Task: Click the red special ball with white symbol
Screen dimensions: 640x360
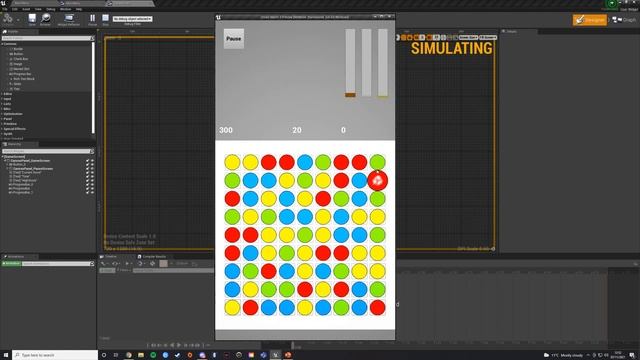Action: [378, 180]
